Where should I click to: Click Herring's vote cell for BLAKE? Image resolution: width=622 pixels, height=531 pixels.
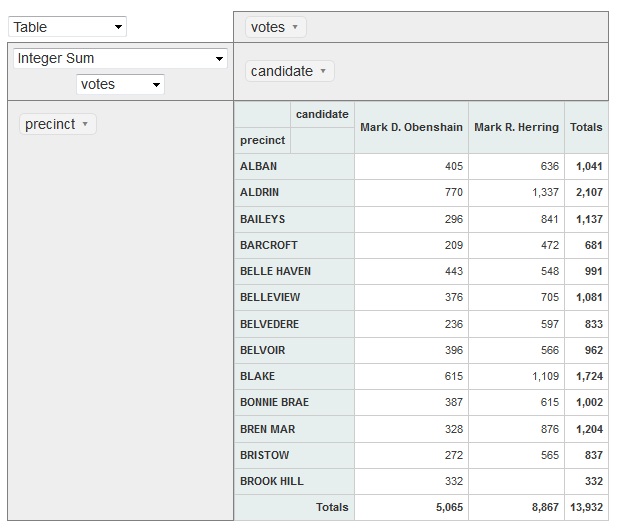pos(516,376)
